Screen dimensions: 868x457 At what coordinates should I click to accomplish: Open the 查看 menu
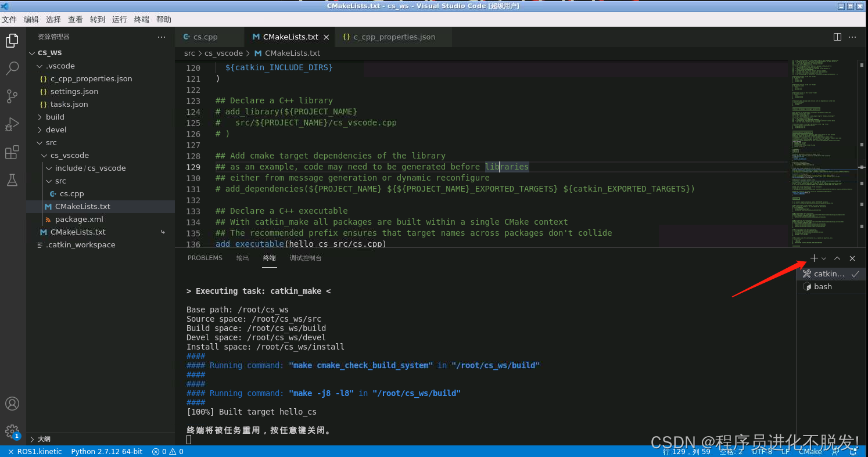point(76,19)
